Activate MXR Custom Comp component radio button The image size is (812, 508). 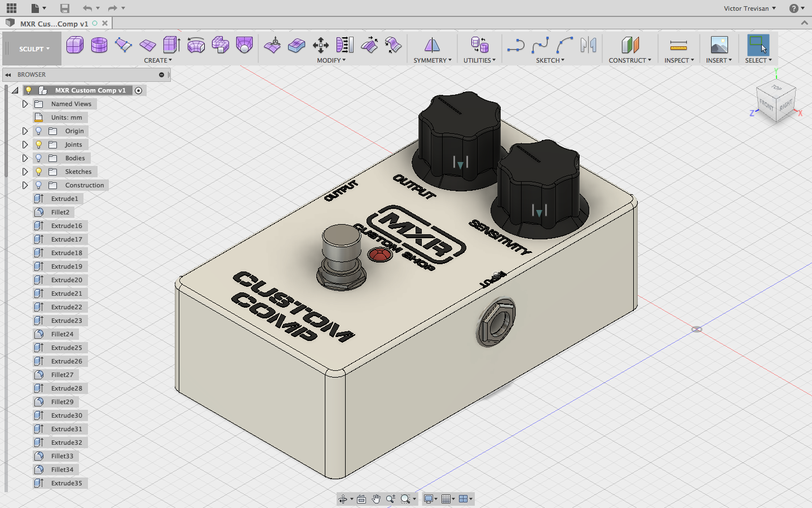138,90
